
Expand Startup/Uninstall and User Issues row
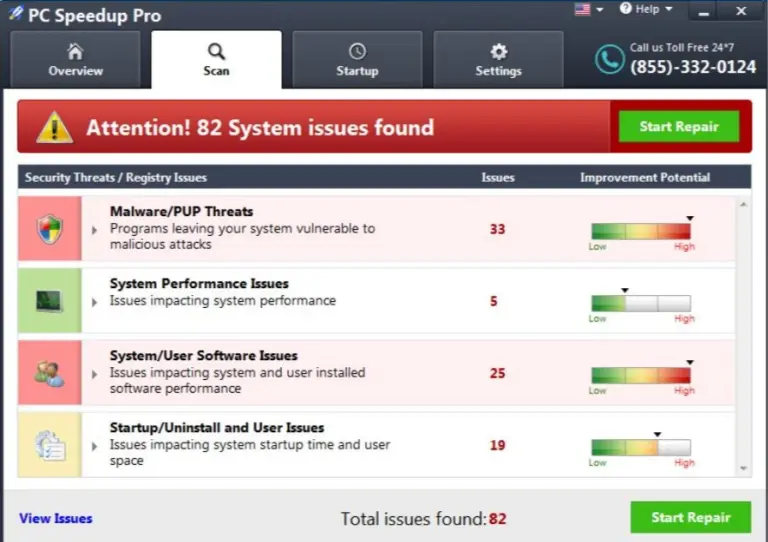95,447
